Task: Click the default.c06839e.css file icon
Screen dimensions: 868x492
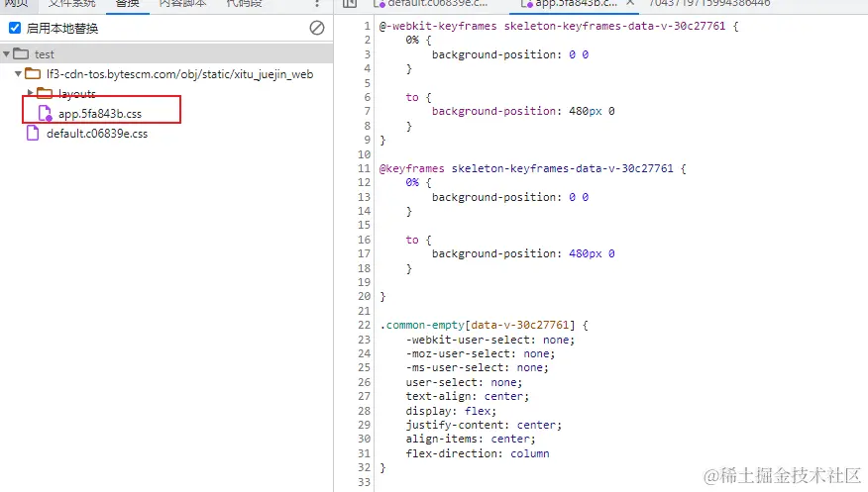Action: [34, 134]
